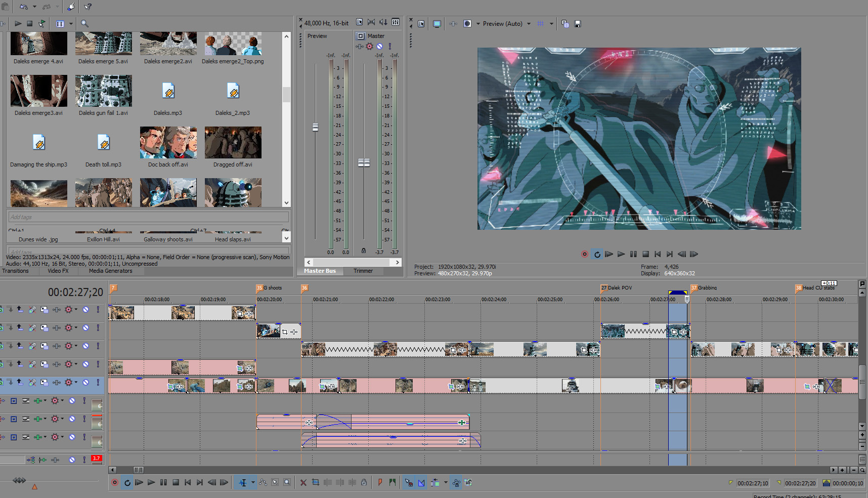Open Project Video Properties in the preview toolbar
Image resolution: width=868 pixels, height=498 pixels.
[421, 24]
